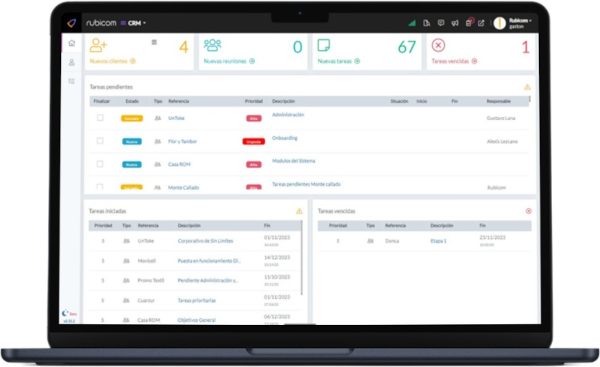Open the Onboarding task description link
600x367 pixels.
tap(285, 138)
